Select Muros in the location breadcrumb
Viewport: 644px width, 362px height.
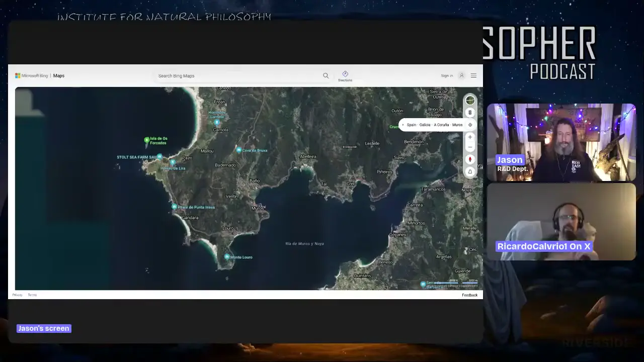click(x=457, y=125)
